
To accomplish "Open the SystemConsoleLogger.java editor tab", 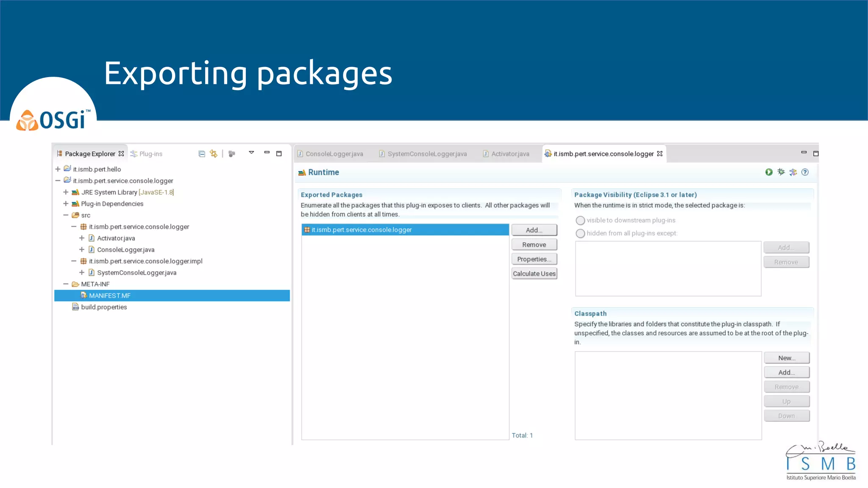I will (423, 154).
